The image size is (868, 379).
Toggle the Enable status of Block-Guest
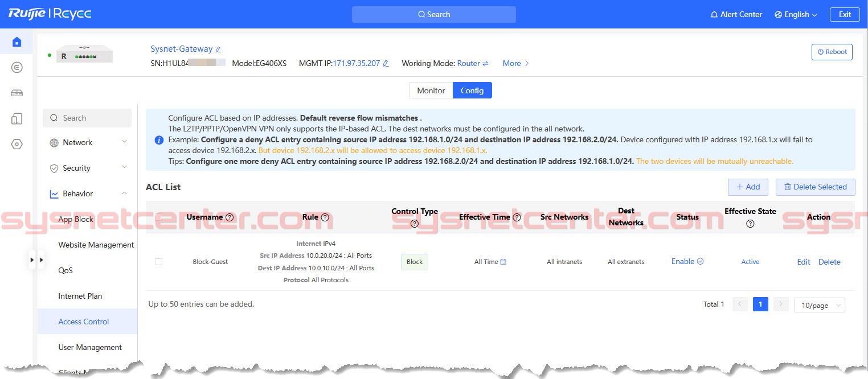(687, 262)
